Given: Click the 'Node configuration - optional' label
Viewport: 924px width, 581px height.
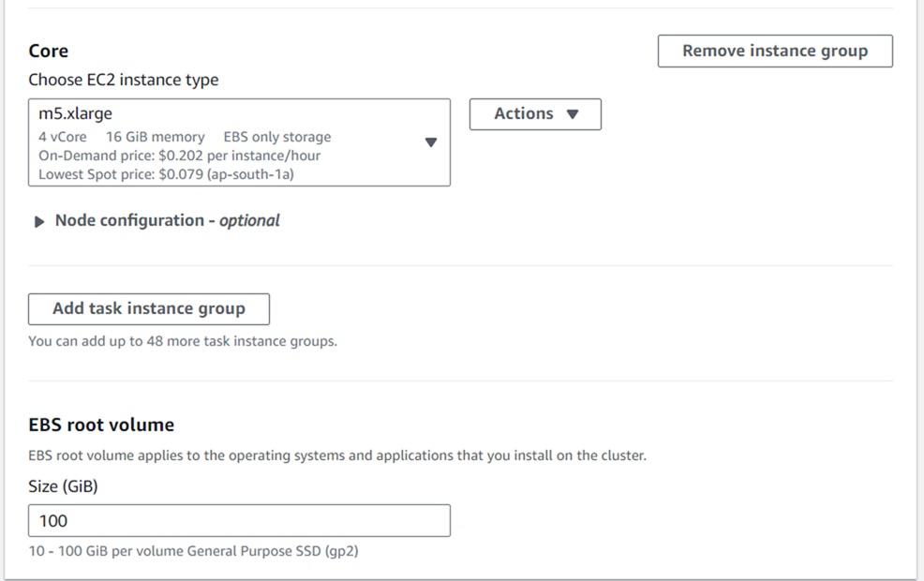Looking at the screenshot, I should click(x=167, y=221).
